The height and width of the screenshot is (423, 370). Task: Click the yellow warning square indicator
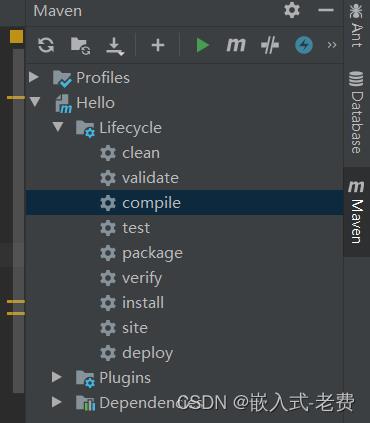coord(17,36)
